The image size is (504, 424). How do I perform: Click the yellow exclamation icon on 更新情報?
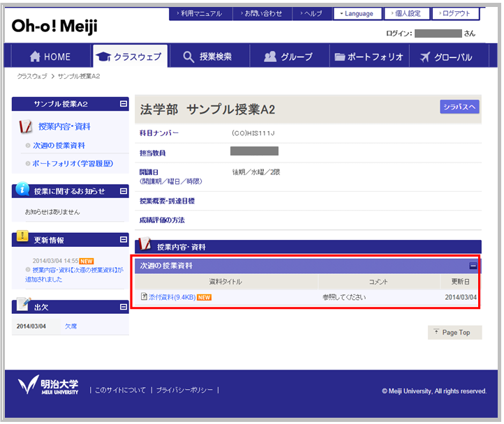tap(22, 236)
